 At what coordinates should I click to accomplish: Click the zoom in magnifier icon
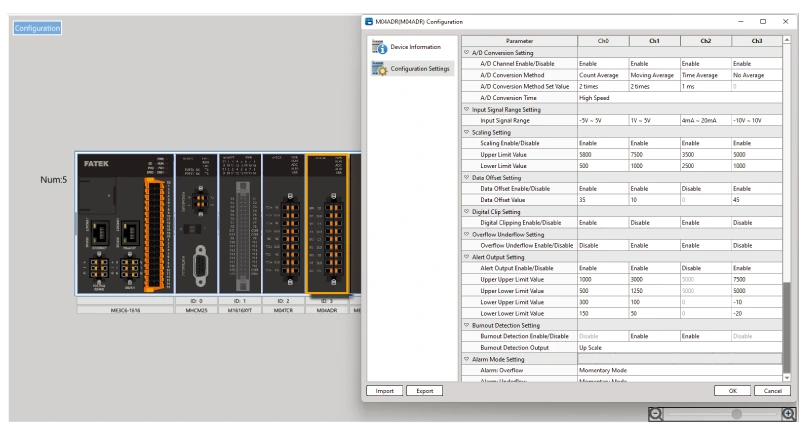(x=788, y=414)
